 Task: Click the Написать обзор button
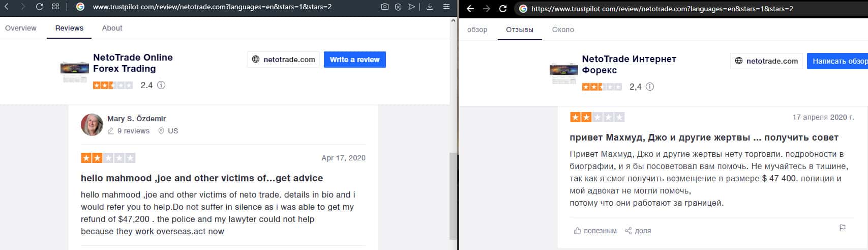(837, 61)
